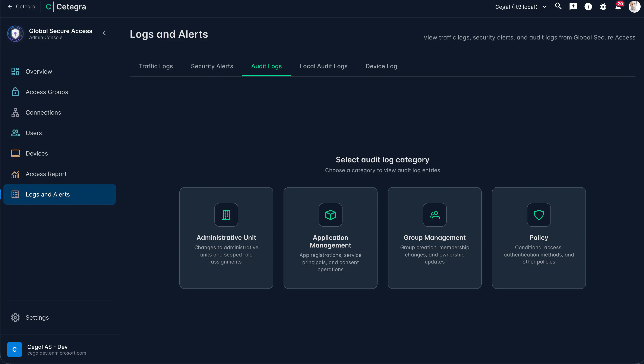This screenshot has height=364, width=644.
Task: Open Access Groups in the sidebar
Action: (x=60, y=92)
